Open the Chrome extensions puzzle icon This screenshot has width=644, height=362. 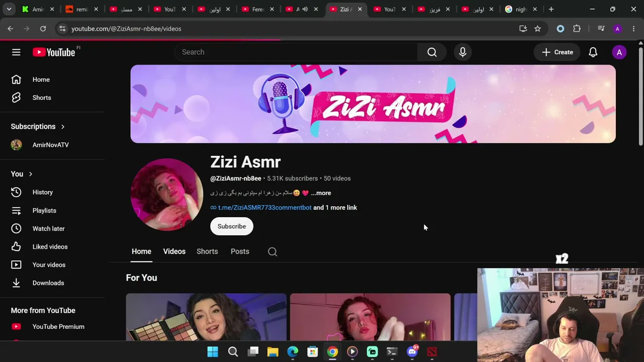point(577,29)
